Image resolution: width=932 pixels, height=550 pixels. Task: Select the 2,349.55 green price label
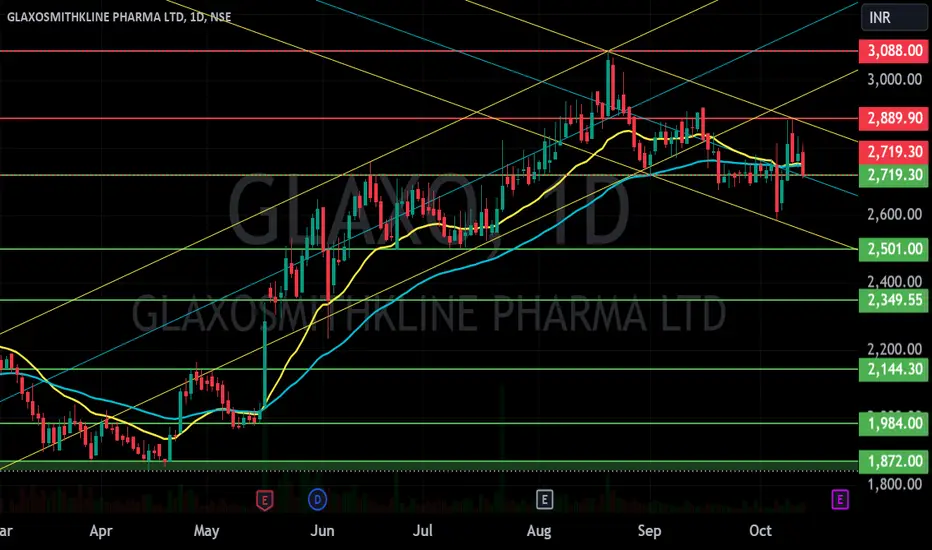[x=894, y=300]
